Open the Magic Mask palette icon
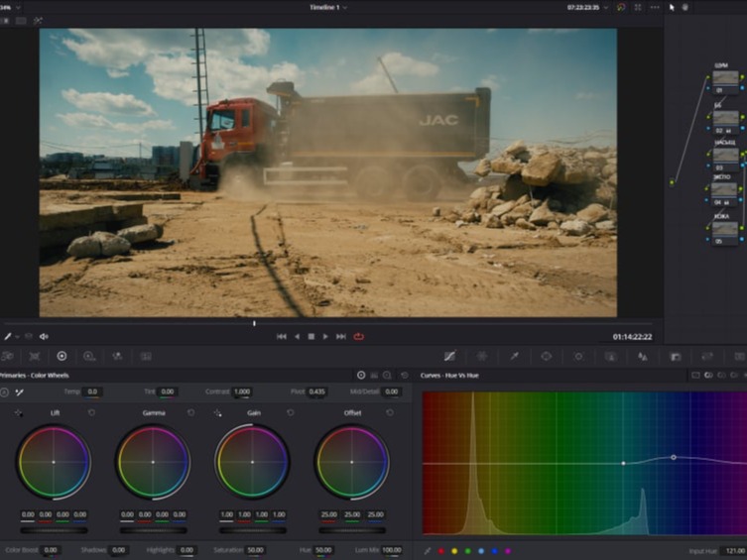This screenshot has height=560, width=747. 611,356
